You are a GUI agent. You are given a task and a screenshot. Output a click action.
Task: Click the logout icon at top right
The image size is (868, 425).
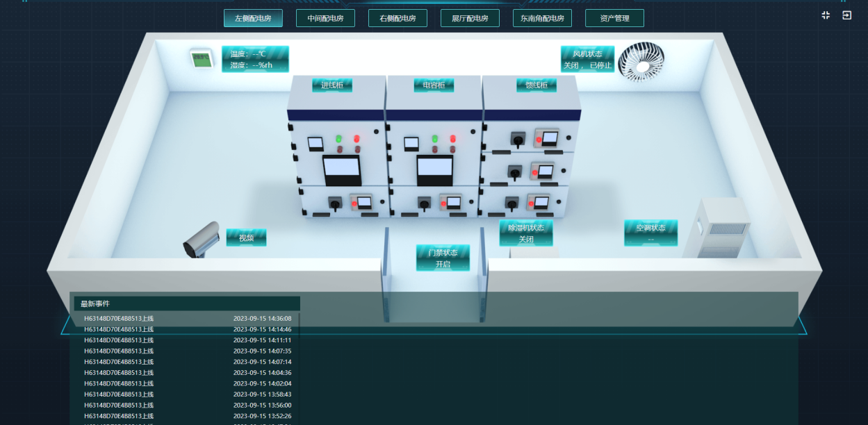tap(846, 15)
